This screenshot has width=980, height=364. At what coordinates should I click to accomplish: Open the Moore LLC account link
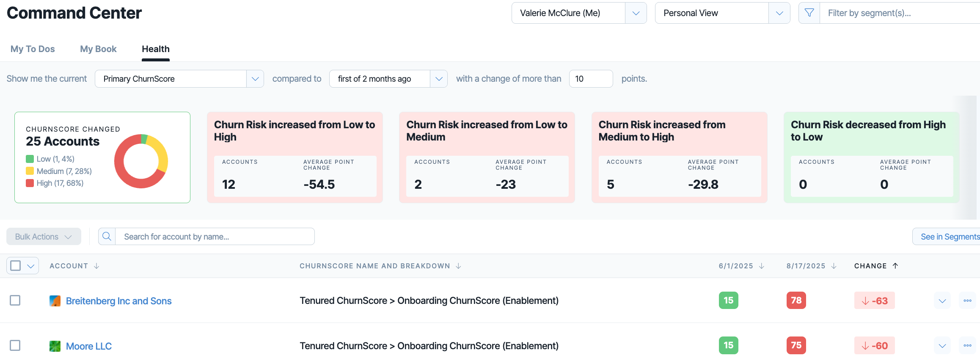[89, 346]
